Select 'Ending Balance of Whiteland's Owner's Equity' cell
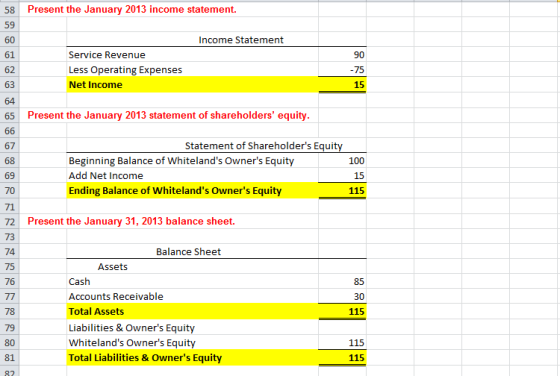The width and height of the screenshot is (560, 376). pyautogui.click(x=192, y=191)
